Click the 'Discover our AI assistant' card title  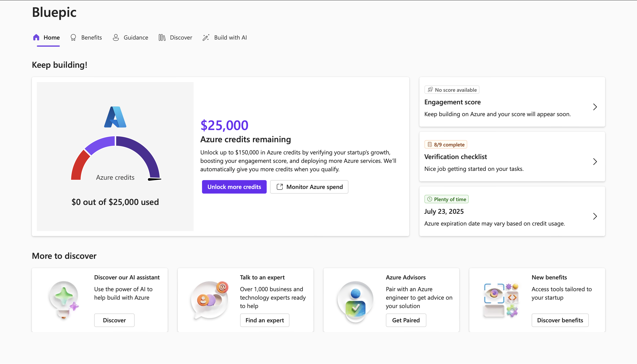(x=127, y=278)
